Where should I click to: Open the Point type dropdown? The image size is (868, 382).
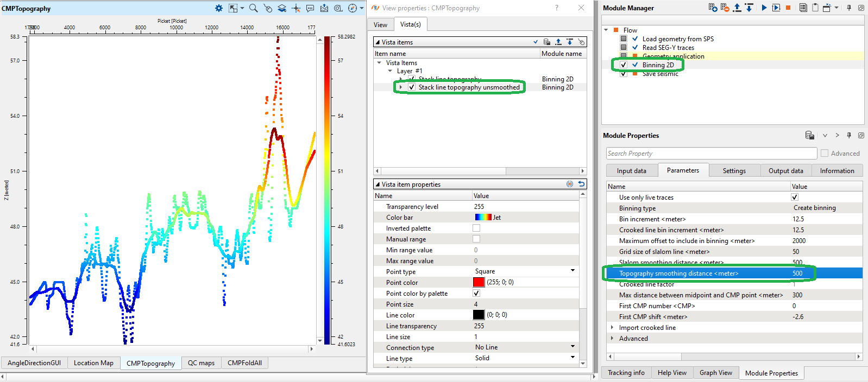pos(573,271)
